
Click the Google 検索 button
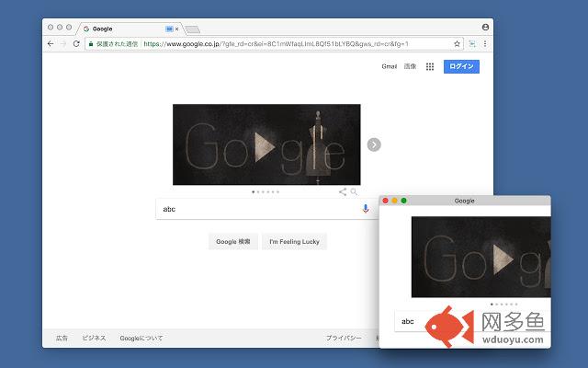pos(232,241)
